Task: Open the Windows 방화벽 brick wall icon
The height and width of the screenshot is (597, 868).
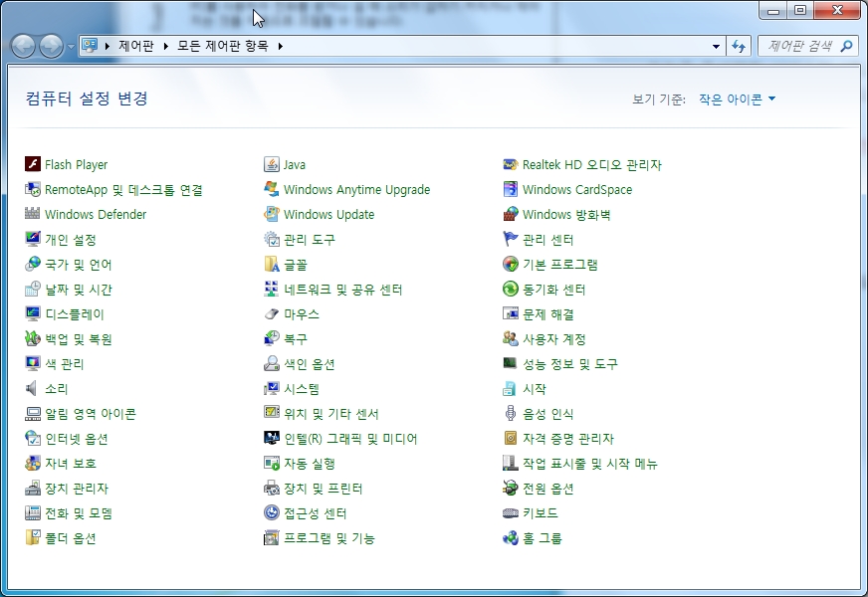Action: pyautogui.click(x=511, y=214)
